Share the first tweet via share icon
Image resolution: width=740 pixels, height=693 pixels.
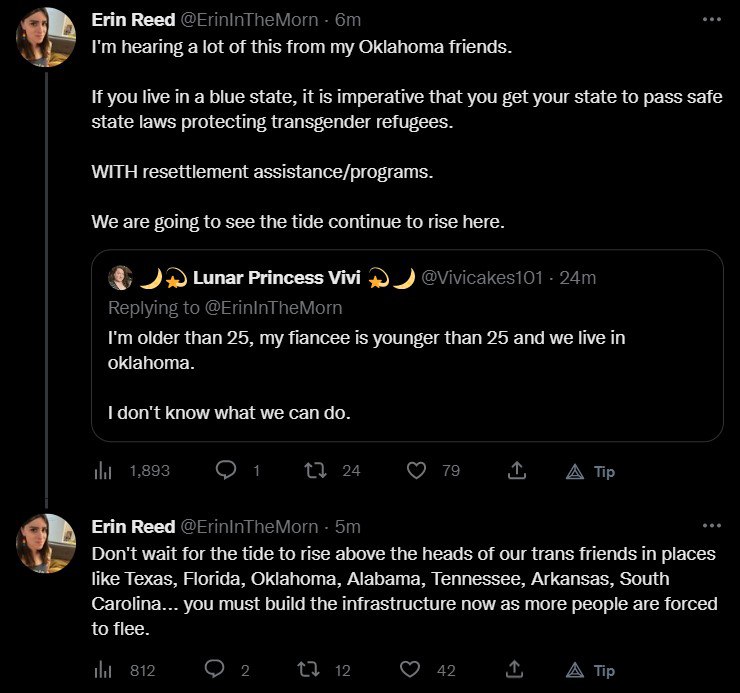516,470
